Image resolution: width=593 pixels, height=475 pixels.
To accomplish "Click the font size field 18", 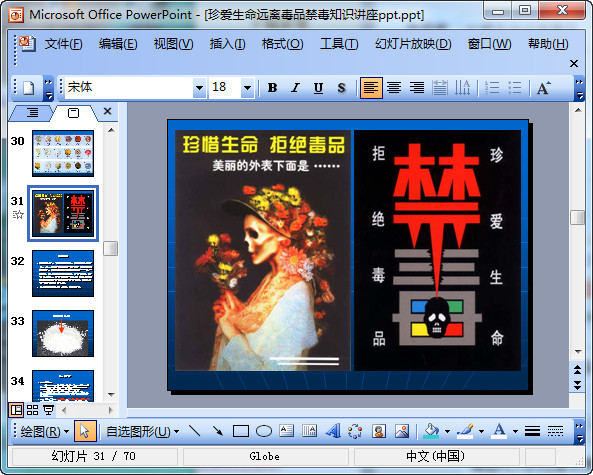I will click(x=225, y=88).
